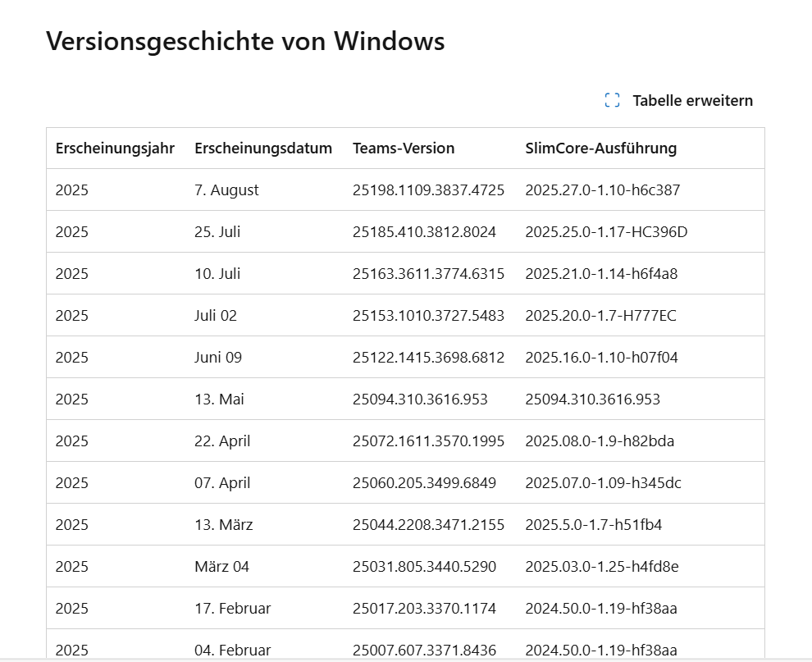Click the date cell 25. Juli

click(217, 231)
